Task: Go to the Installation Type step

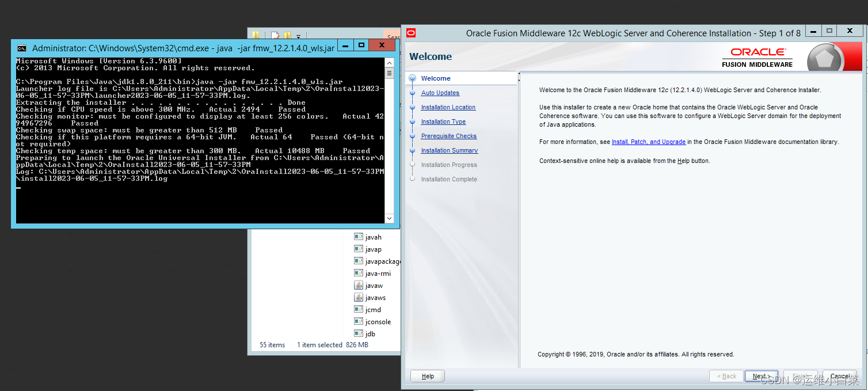Action: click(443, 122)
